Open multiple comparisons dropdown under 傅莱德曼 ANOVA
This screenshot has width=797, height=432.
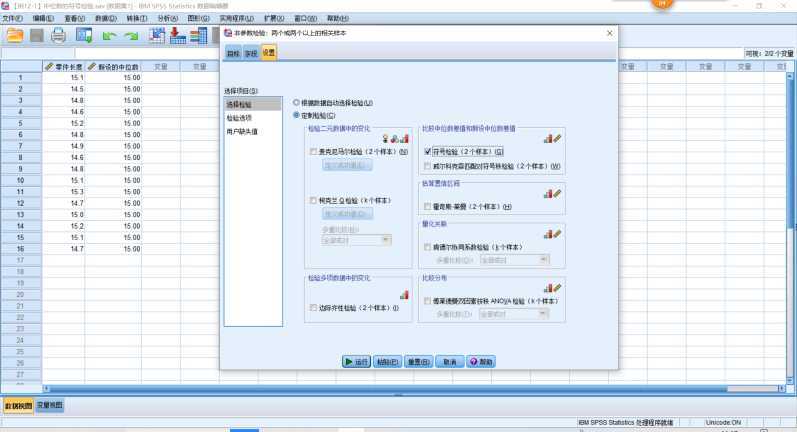pos(514,314)
